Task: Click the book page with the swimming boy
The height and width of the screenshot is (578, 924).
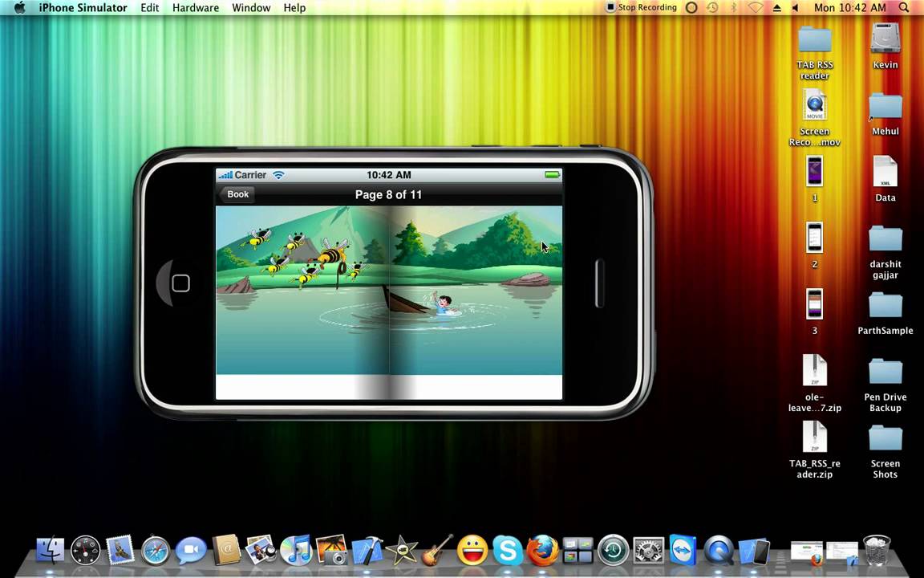Action: click(x=476, y=290)
